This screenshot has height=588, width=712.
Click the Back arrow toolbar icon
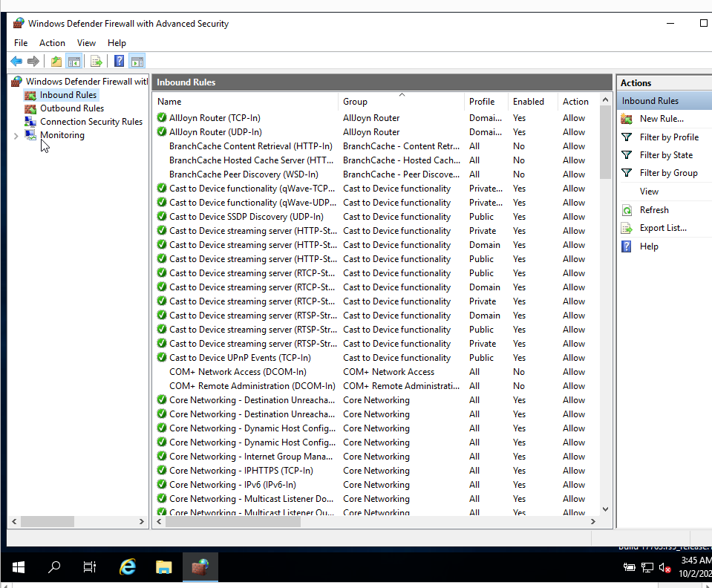(16, 62)
